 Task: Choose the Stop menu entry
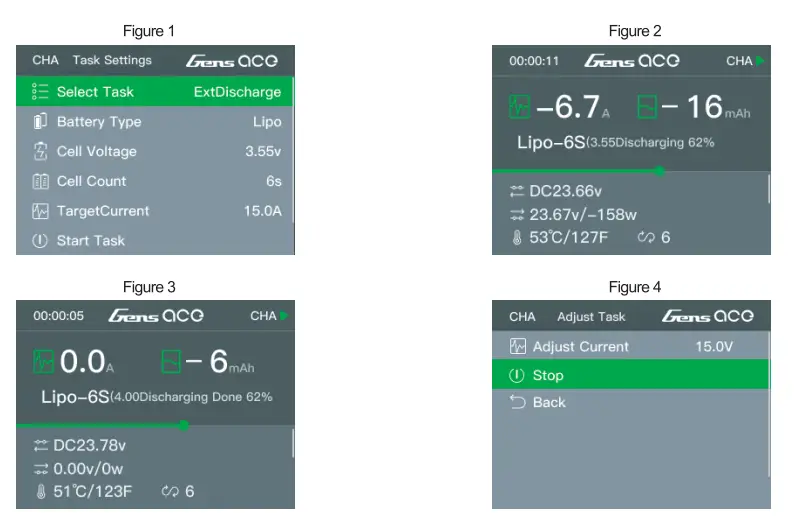tap(548, 376)
